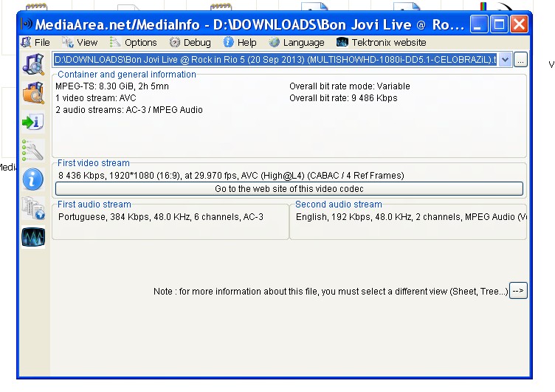Click the 'MPEG-TS: 8.30 GiB, 2h 5mn' text
Image resolution: width=555 pixels, height=392 pixels.
(x=112, y=86)
